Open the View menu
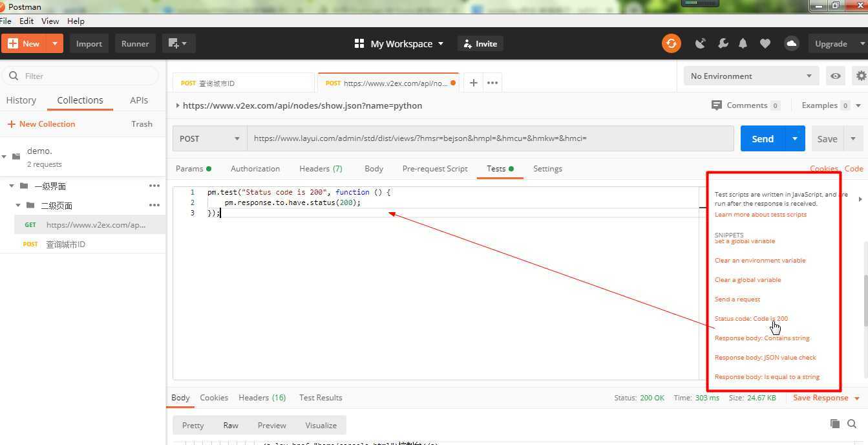Viewport: 868px width, 445px height. click(x=50, y=21)
